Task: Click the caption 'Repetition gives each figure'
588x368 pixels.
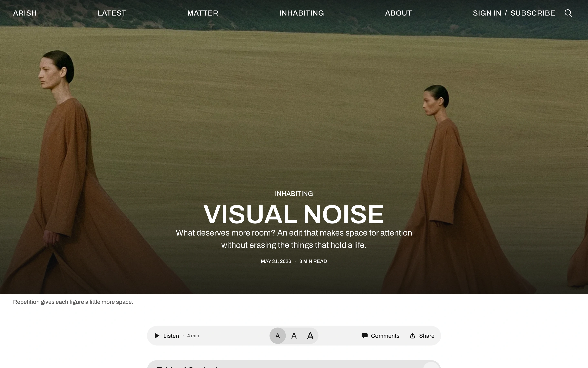Action: (73, 302)
